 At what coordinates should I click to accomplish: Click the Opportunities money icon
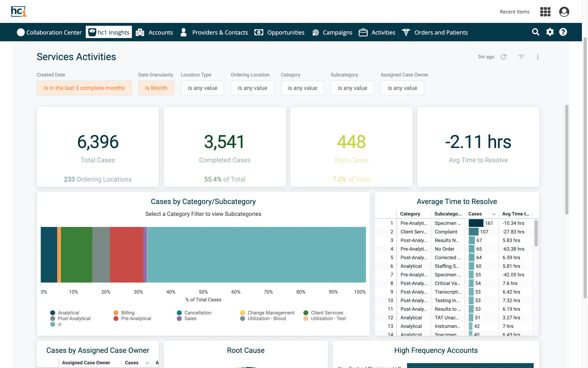tap(259, 32)
